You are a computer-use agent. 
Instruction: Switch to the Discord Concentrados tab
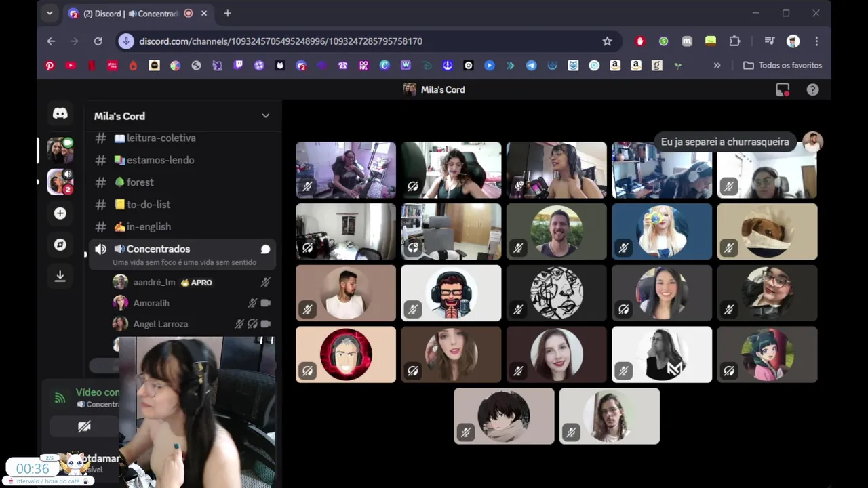coord(131,14)
